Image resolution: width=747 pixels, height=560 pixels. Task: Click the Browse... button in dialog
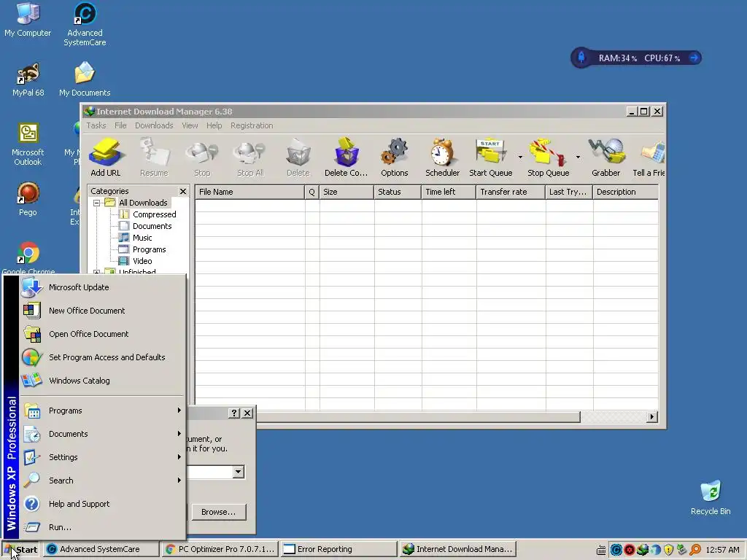(x=219, y=512)
